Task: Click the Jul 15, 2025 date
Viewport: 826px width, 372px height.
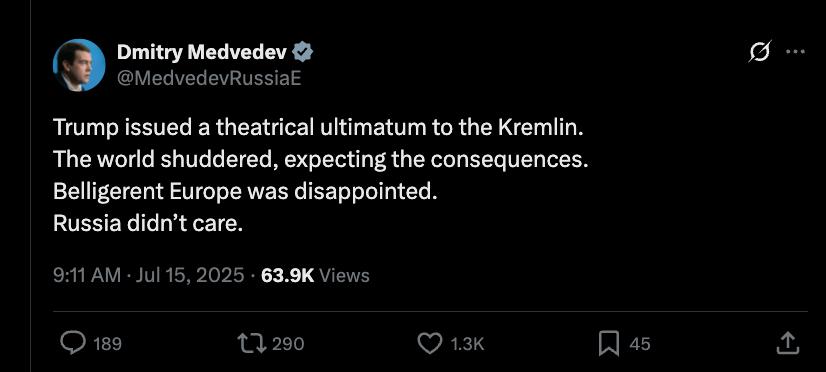Action: click(190, 275)
